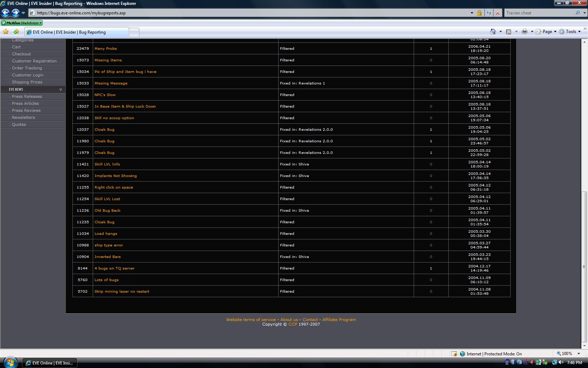The width and height of the screenshot is (588, 368).
Task: Open the 'Right click on space' report
Action: pos(114,187)
